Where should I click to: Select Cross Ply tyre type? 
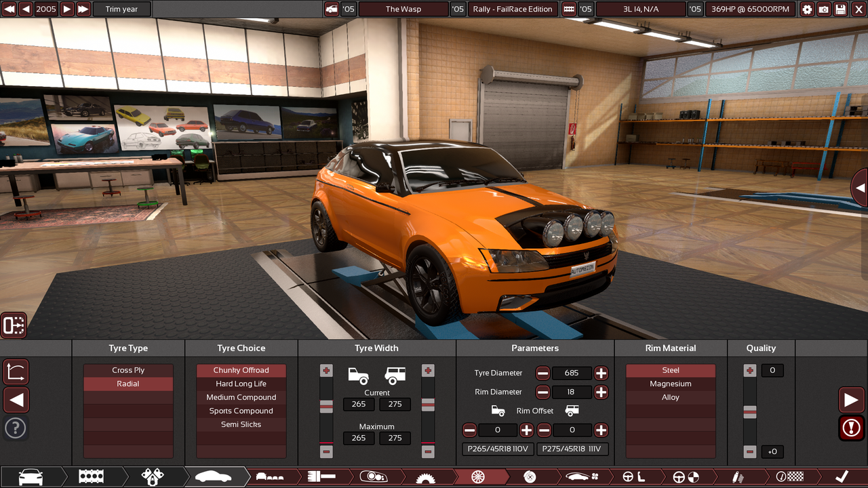tap(128, 370)
